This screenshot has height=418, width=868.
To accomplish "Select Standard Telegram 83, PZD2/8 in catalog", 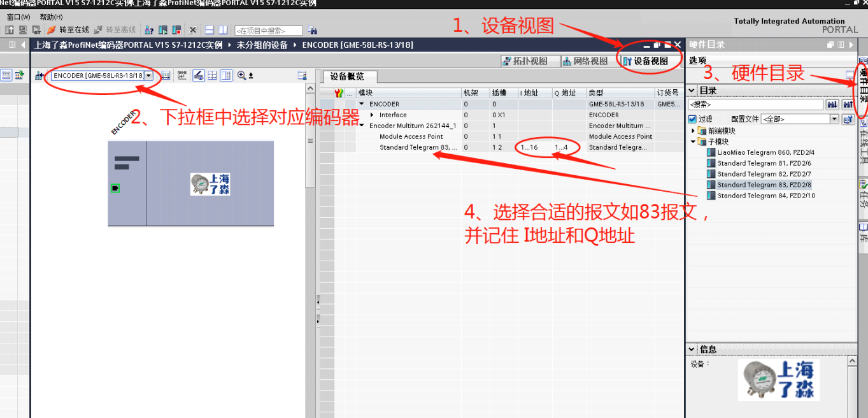I will pos(764,185).
